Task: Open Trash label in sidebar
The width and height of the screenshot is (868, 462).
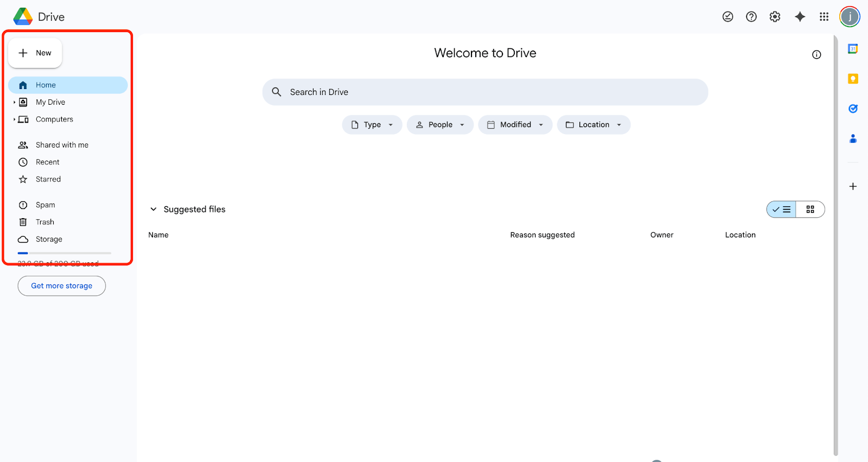Action: (x=45, y=222)
